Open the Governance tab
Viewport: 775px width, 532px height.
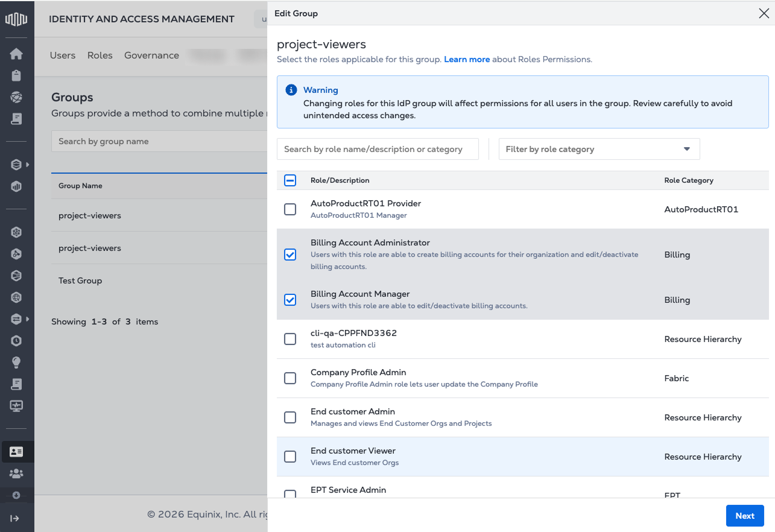[151, 55]
